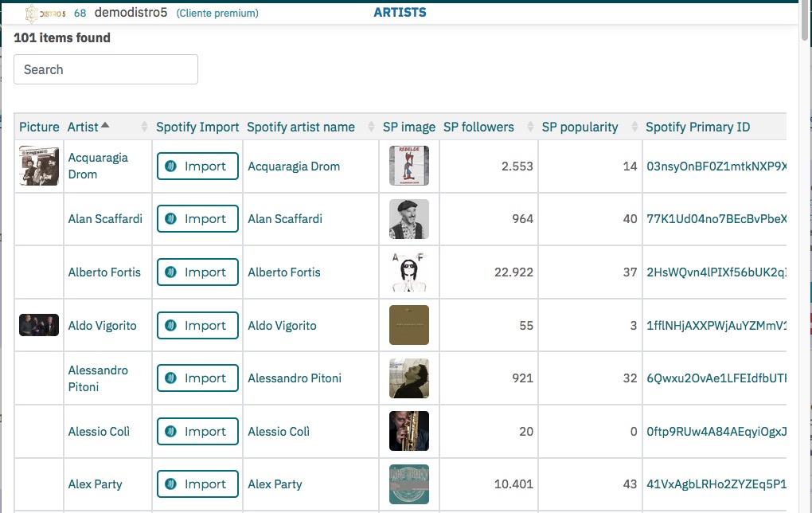Select Spotify ID starting 77K1Ud04no7
Screen dimensions: 812x513
(x=716, y=219)
